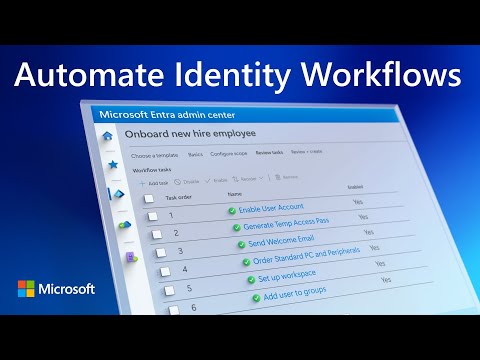Click the Disable toolbar button

(187, 182)
